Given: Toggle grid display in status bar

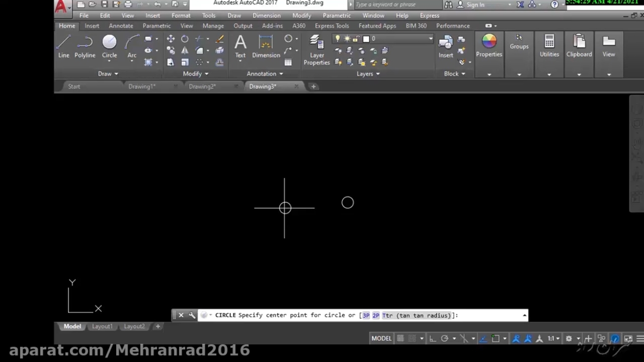Looking at the screenshot, I should pyautogui.click(x=400, y=338).
